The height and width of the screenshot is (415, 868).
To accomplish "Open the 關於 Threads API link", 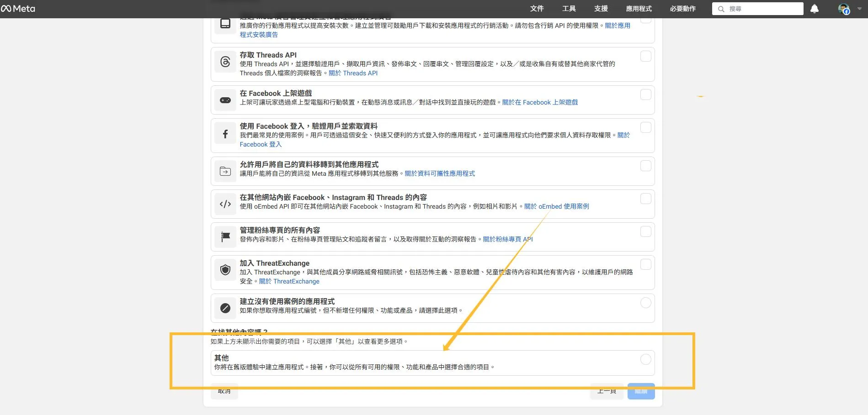I will [x=353, y=73].
